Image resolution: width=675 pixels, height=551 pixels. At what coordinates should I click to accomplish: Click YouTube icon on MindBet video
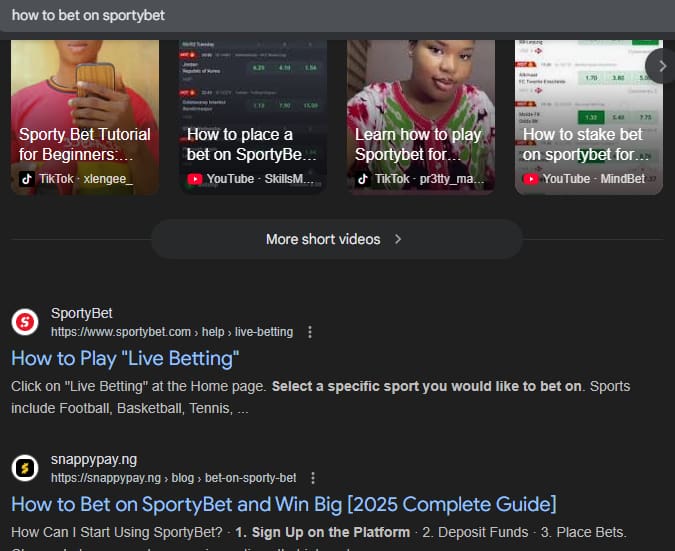coord(530,179)
